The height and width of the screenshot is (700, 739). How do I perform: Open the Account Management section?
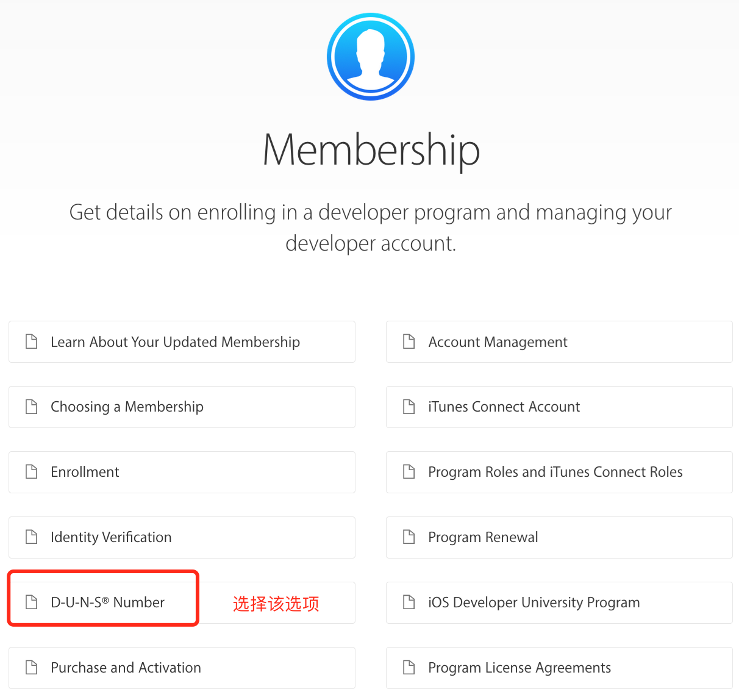click(498, 342)
